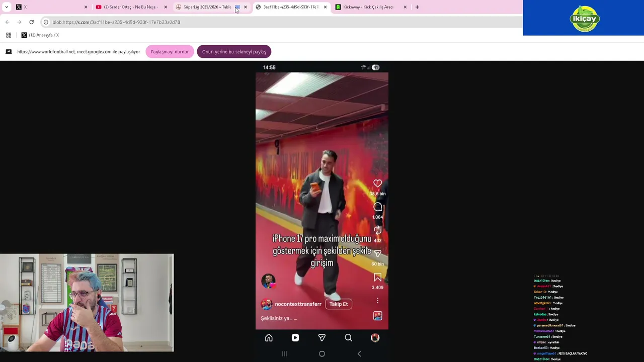Save the reel with bookmark icon
644x362 pixels.
[377, 278]
